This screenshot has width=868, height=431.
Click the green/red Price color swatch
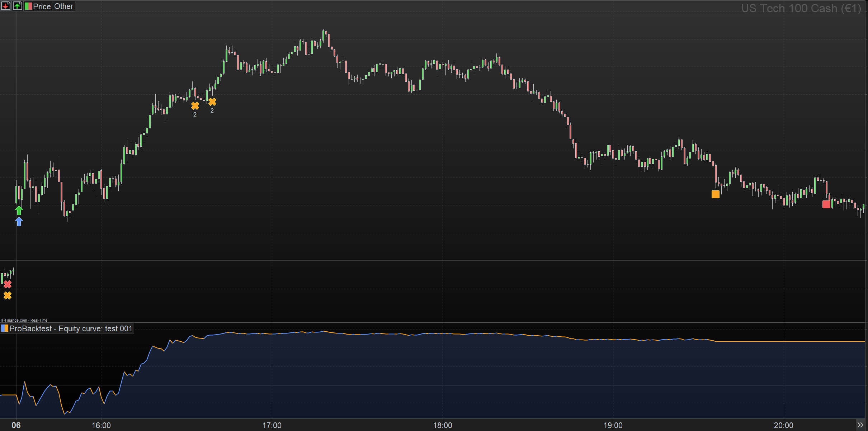pos(28,6)
